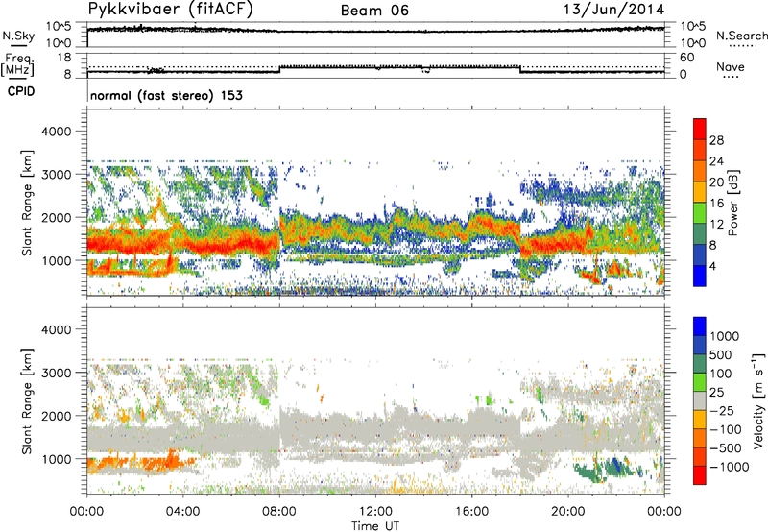
Task: Pick the light green 12-16 dB power swatch
Action: click(x=700, y=213)
